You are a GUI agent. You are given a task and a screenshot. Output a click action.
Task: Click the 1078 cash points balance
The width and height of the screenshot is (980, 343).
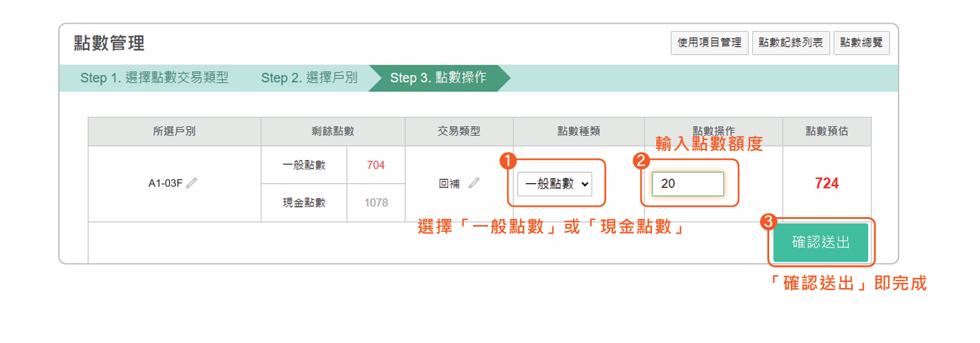coord(376,203)
